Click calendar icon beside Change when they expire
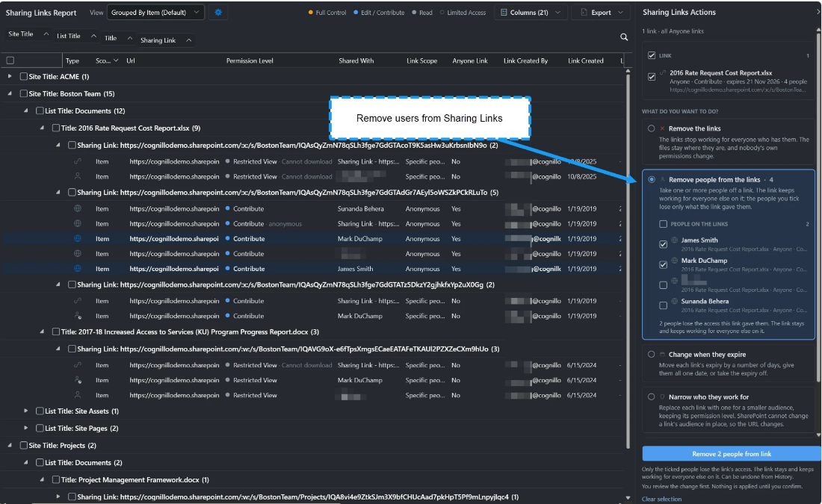Image resolution: width=822 pixels, height=504 pixels. pos(662,355)
